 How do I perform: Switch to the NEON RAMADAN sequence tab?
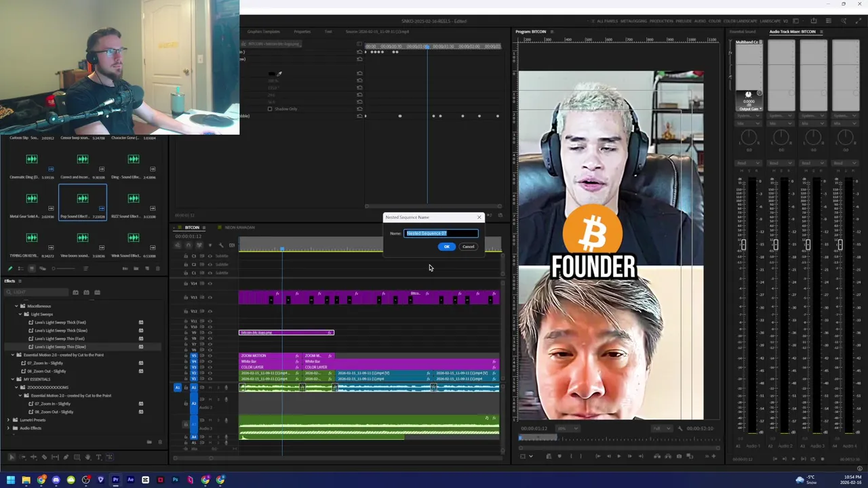coord(239,228)
